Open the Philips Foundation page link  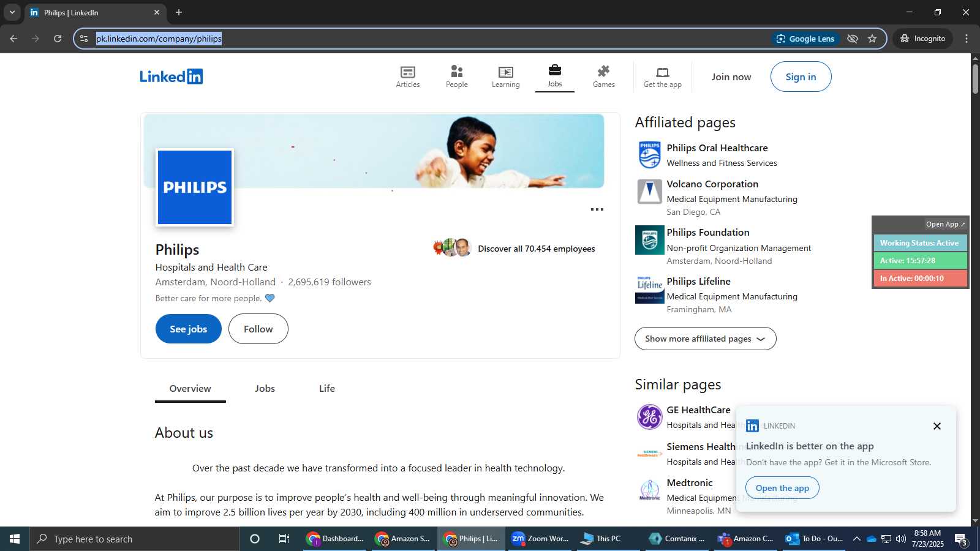click(708, 233)
